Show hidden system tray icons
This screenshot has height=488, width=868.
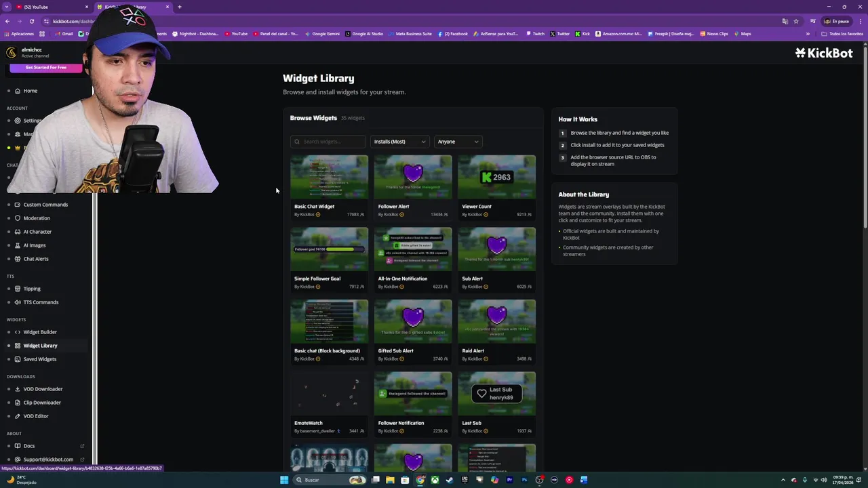tap(783, 480)
